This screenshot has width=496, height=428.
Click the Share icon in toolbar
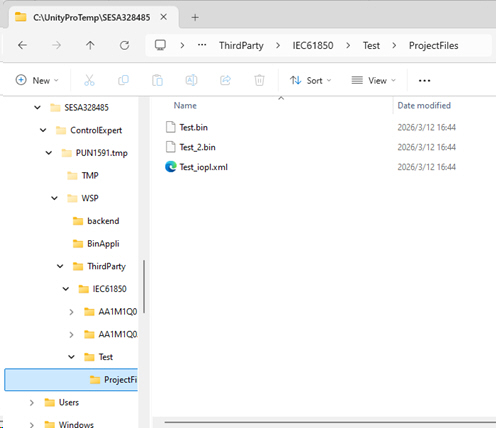pyautogui.click(x=225, y=80)
